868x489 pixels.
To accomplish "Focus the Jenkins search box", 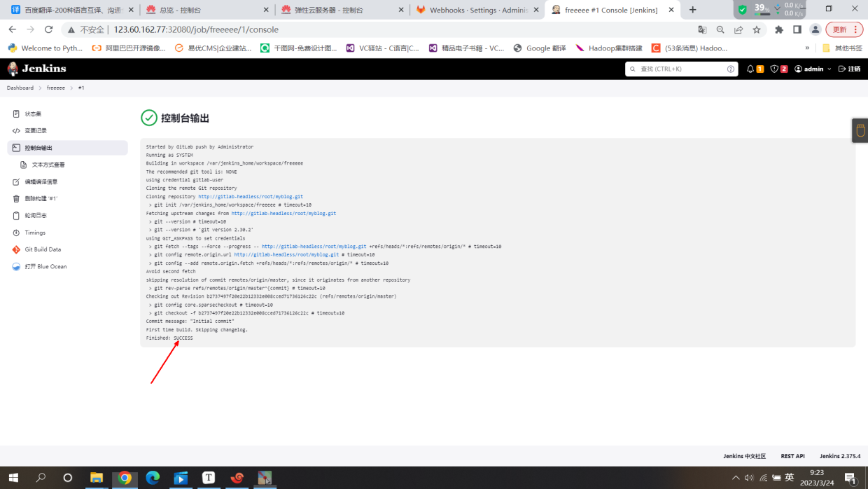I will coord(676,69).
